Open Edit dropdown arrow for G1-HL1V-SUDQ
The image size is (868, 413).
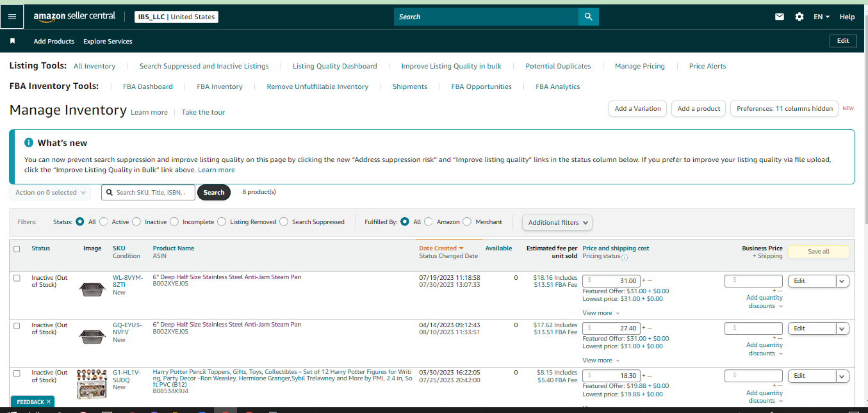click(x=842, y=376)
